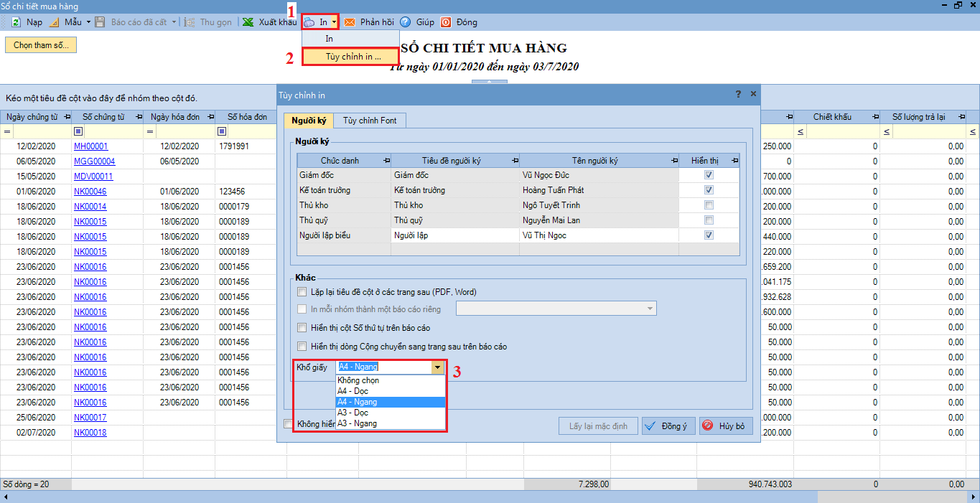Uncheck Hiển thị for Người lập biểu
Image resolution: width=980 pixels, height=503 pixels.
(x=709, y=235)
